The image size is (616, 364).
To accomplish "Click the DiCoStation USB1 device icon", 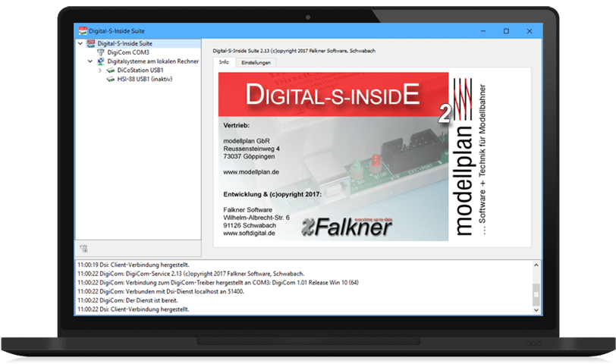I will 111,71.
